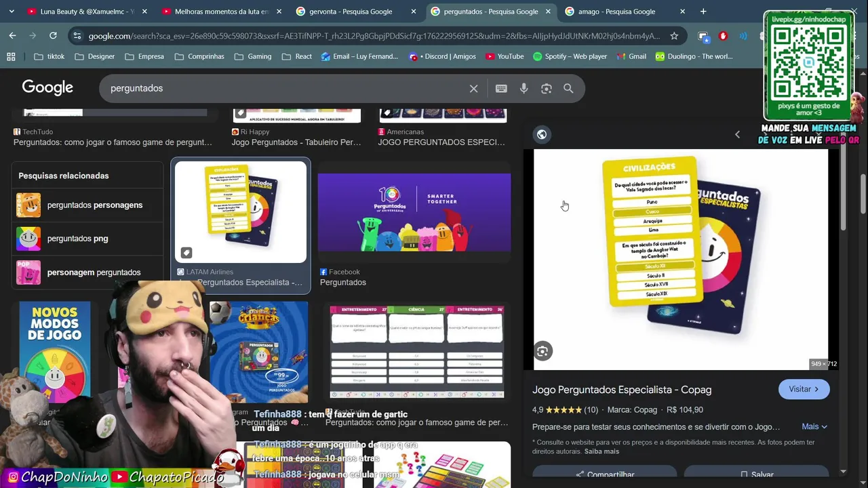Select related search 'perguntados png'

pyautogui.click(x=87, y=239)
